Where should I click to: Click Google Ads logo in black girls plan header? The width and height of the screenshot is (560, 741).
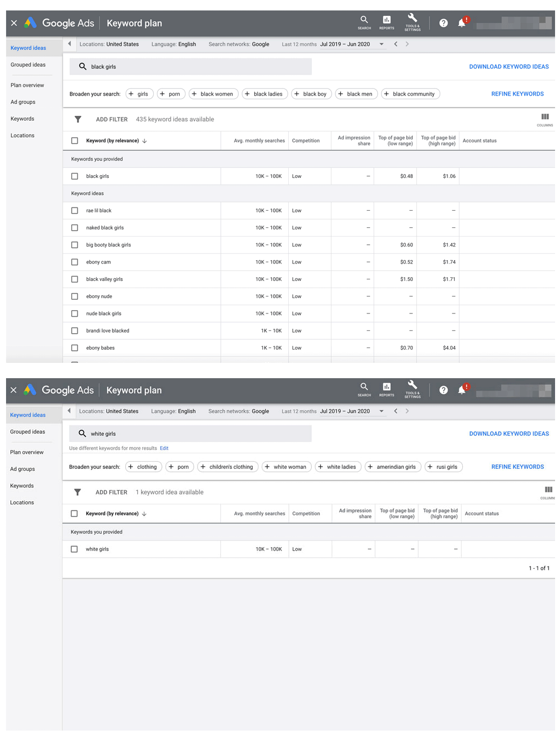(x=60, y=23)
